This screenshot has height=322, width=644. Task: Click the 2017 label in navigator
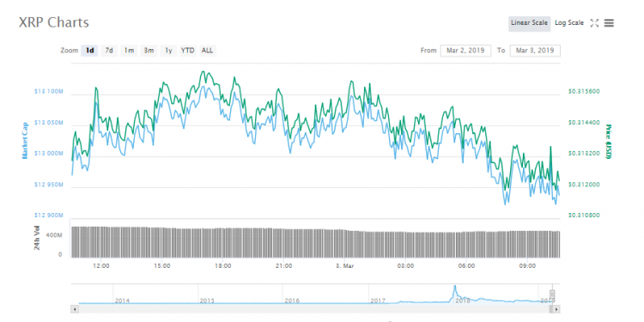[378, 301]
